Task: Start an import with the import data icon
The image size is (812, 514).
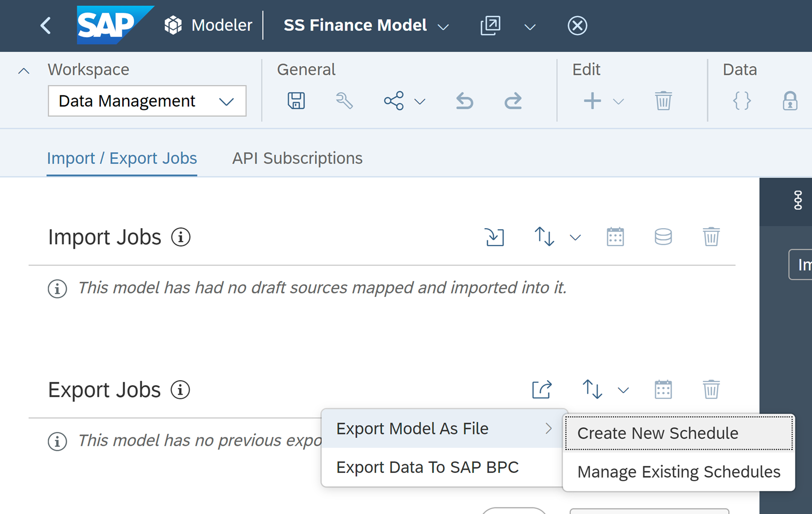Action: tap(495, 237)
